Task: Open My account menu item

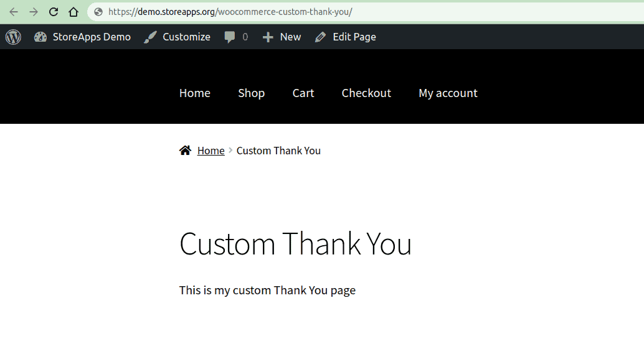Action: tap(448, 93)
